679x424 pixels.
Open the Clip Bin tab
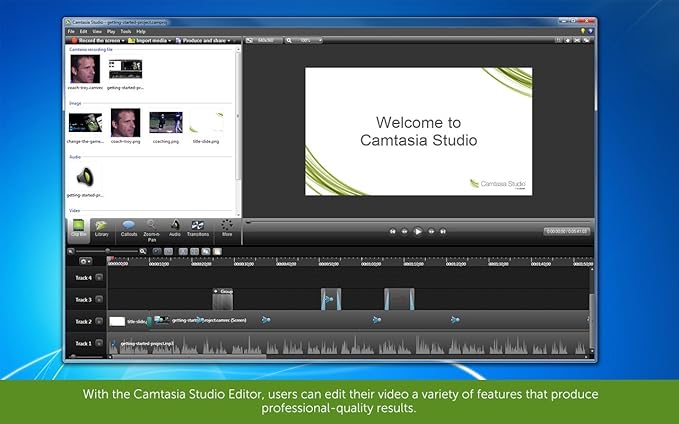78,229
